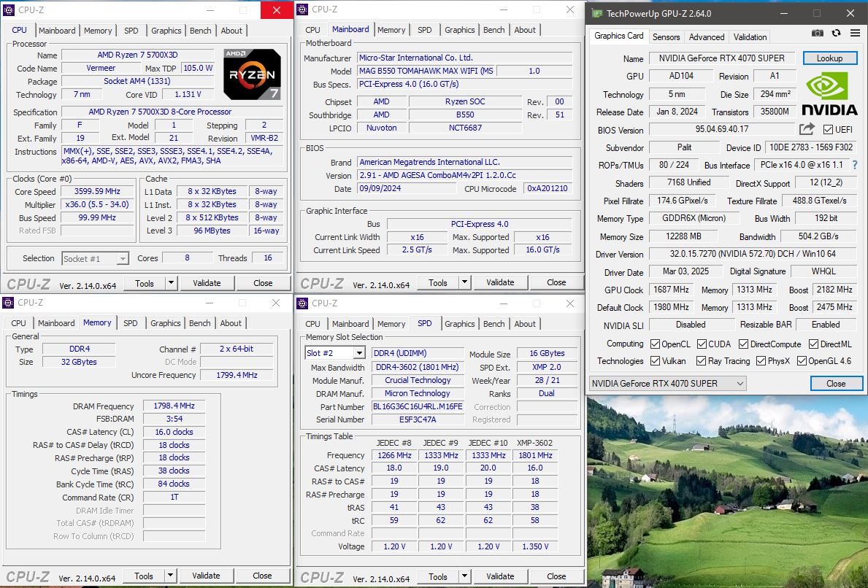The image size is (868, 588).
Task: Click the Part Number field BL16G36C16U4RL.M16FE
Action: pos(418,406)
